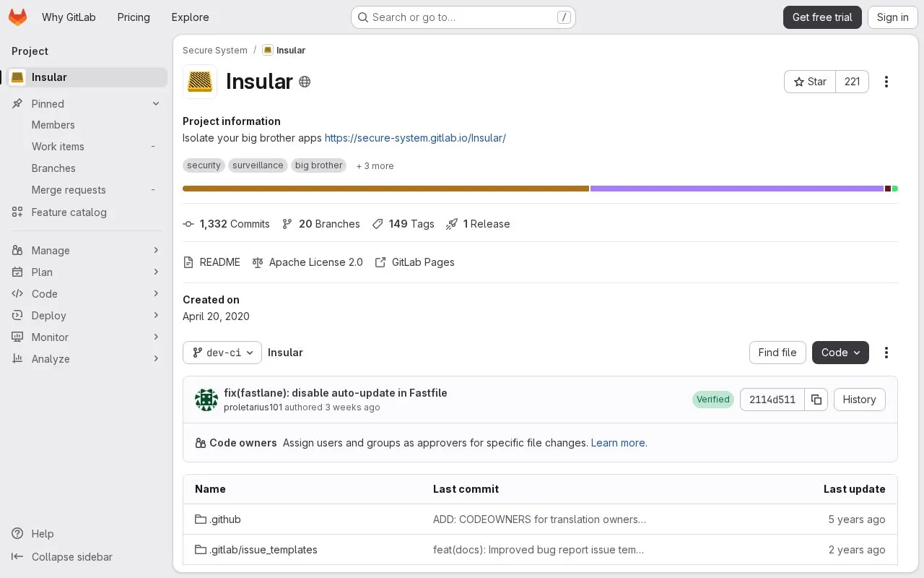This screenshot has height=578, width=924.
Task: Open the Code clone dropdown
Action: coord(840,353)
